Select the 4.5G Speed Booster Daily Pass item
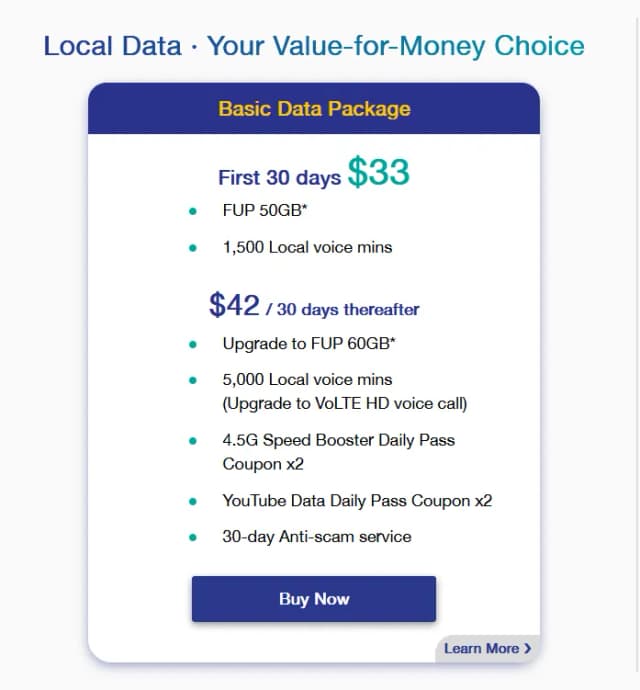The width and height of the screenshot is (640, 690). (x=339, y=452)
